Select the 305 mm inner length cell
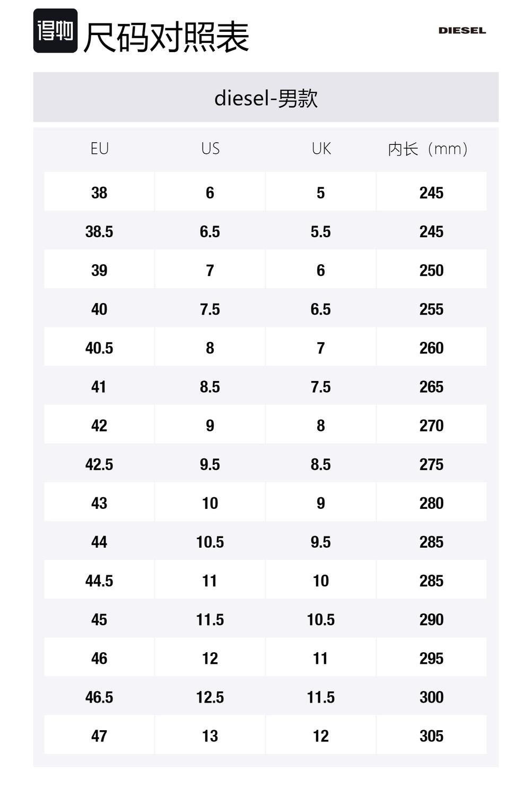This screenshot has height=796, width=532. pos(431,736)
